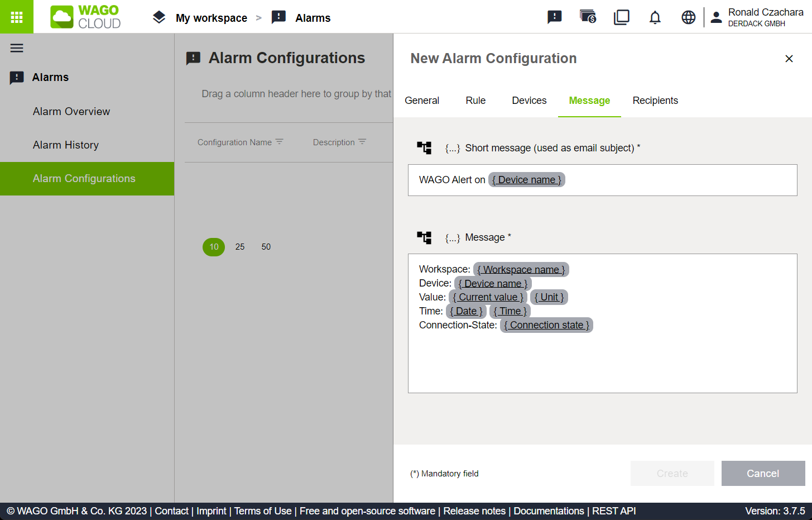Go to My workspace breadcrumb
The height and width of the screenshot is (520, 812).
pos(212,18)
